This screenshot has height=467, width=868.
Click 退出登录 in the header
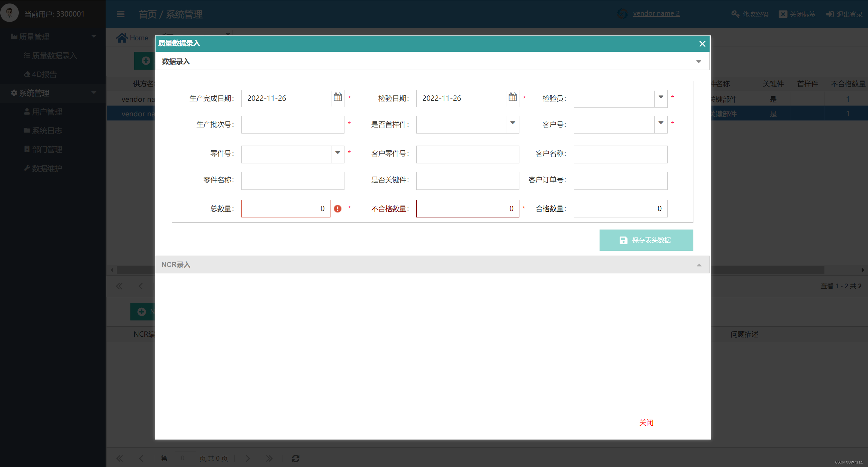tap(844, 14)
